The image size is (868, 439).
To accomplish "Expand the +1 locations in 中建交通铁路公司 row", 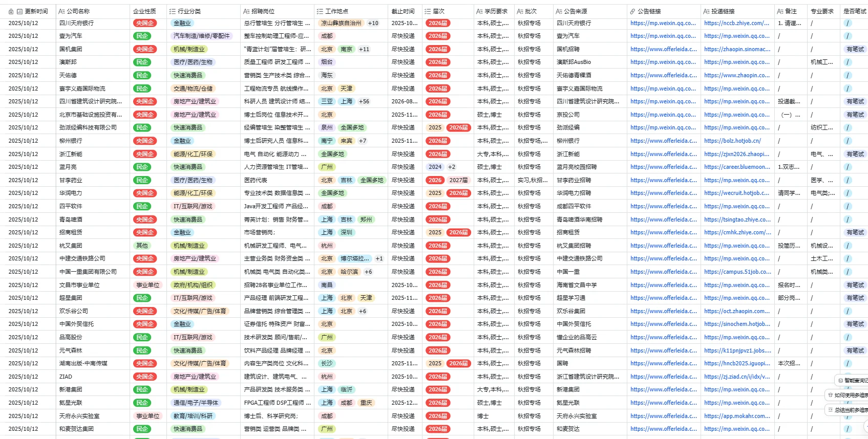I will tap(379, 258).
